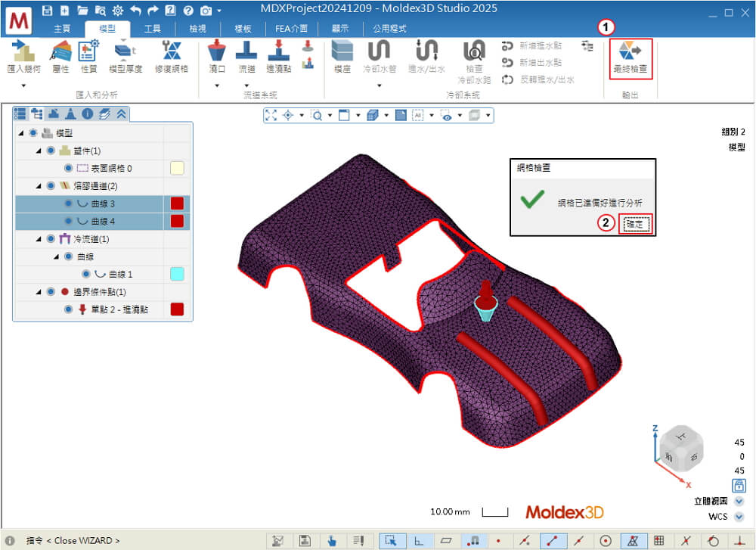
Task: Click the lock view icon near the view cube
Action: click(739, 486)
